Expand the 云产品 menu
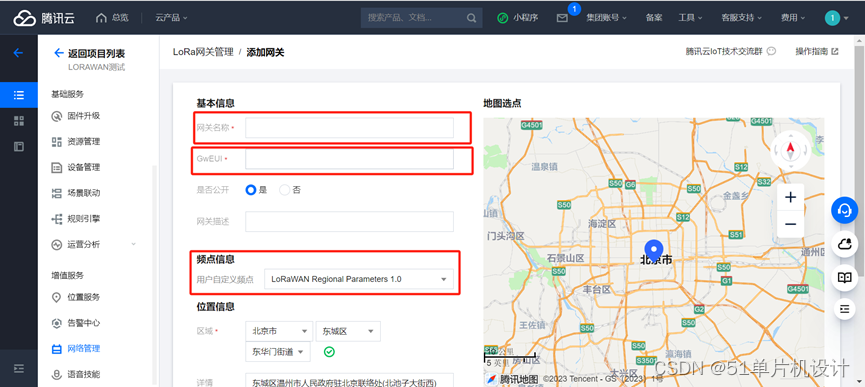The height and width of the screenshot is (387, 865). 171,18
